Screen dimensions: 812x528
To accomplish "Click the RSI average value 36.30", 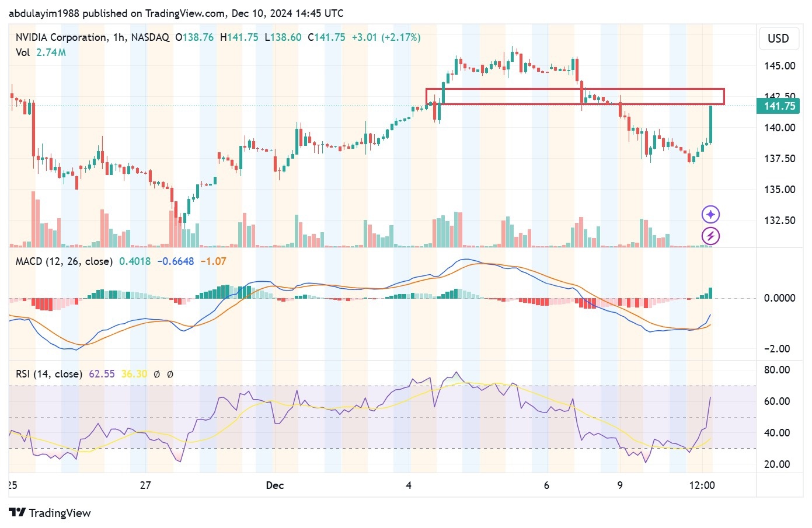I will (x=134, y=374).
